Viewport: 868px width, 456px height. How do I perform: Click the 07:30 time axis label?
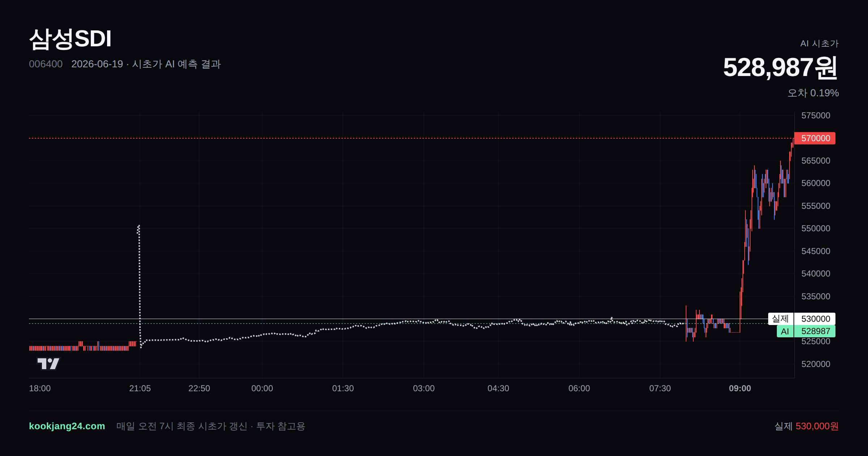[x=660, y=388]
